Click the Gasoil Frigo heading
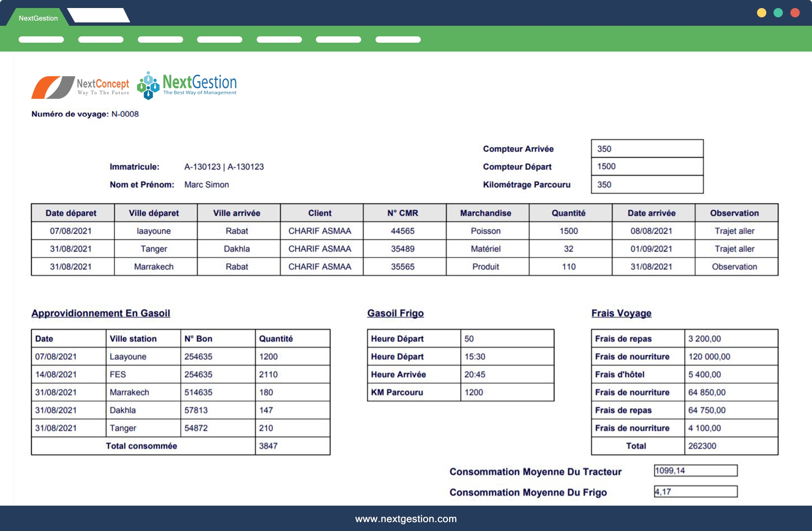Image resolution: width=812 pixels, height=531 pixels. [395, 313]
